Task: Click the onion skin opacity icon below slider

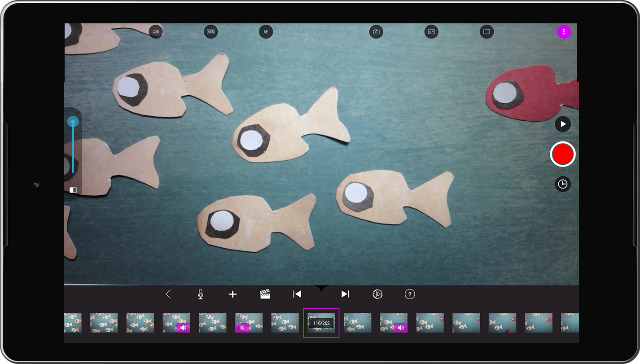Action: coord(73,190)
